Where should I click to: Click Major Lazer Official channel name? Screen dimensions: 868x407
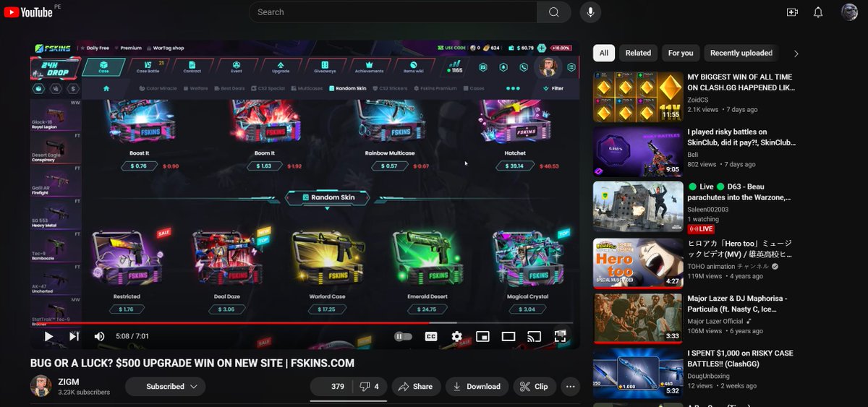pyautogui.click(x=716, y=321)
